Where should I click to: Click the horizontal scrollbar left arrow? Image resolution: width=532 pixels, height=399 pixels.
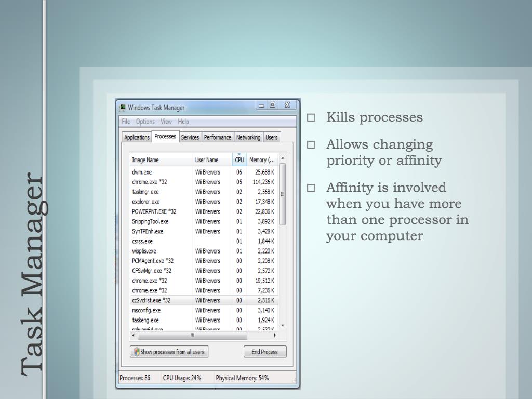click(134, 335)
